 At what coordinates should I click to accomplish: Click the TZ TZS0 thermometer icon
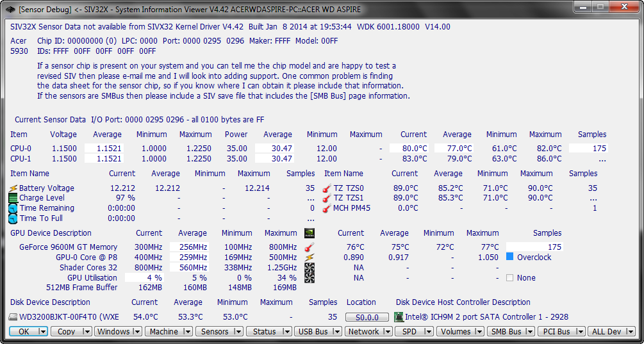point(327,188)
